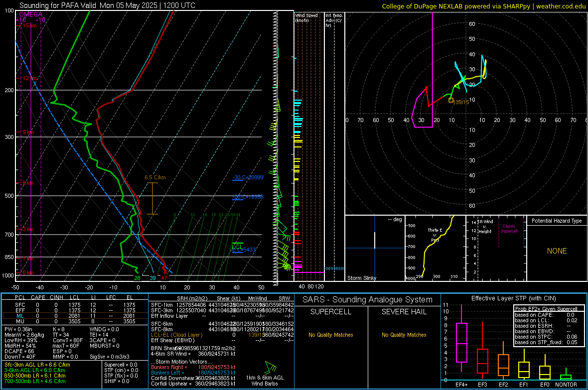Click the red surface temperature value 47
Image resolution: width=588 pixels, height=390 pixels.
[164, 278]
